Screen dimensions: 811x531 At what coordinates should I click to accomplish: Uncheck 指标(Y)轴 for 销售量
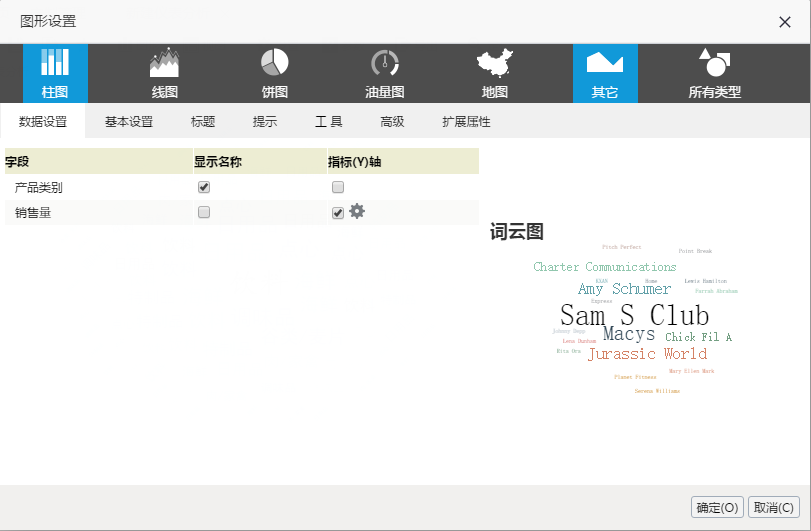338,213
